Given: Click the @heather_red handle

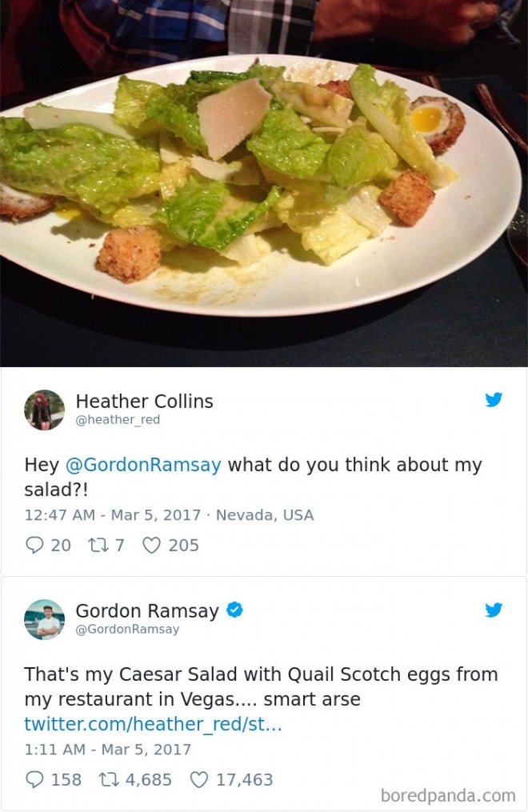Looking at the screenshot, I should (118, 419).
